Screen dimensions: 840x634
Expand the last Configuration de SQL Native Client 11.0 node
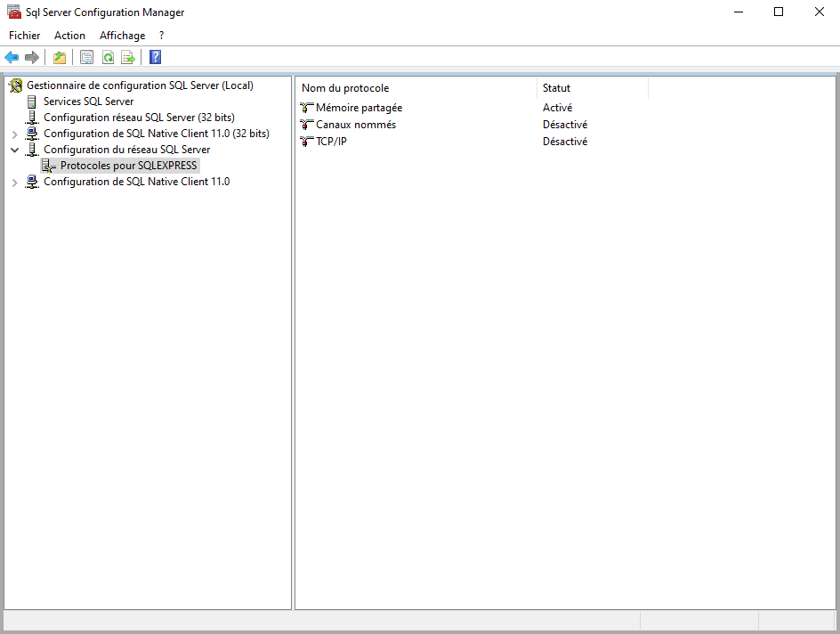coord(14,183)
